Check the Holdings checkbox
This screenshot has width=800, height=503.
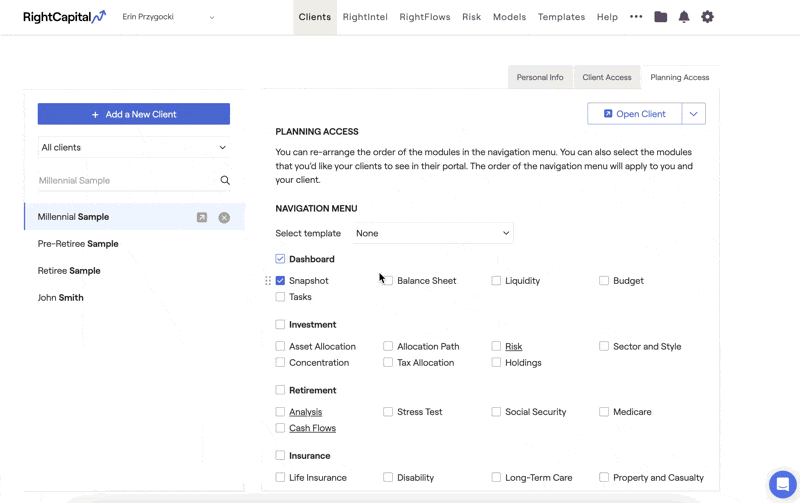496,363
